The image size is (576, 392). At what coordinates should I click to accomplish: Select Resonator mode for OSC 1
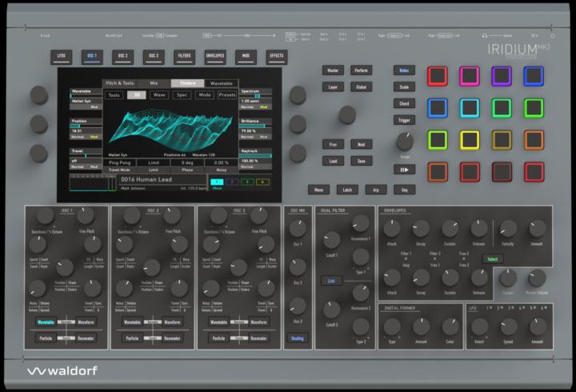point(86,338)
